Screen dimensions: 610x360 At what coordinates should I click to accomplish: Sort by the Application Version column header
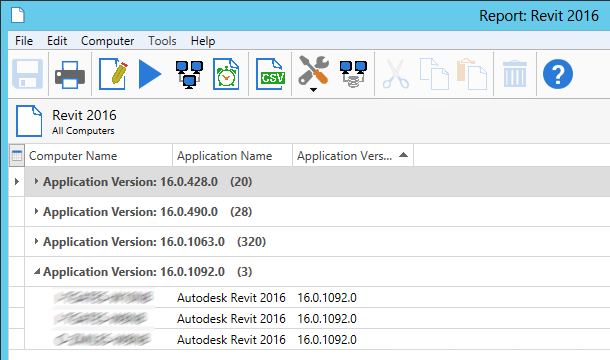[353, 156]
